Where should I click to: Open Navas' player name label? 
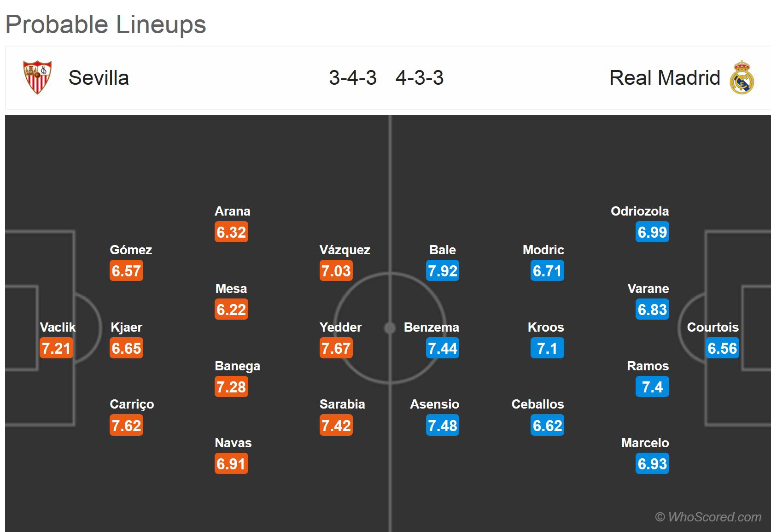233,443
